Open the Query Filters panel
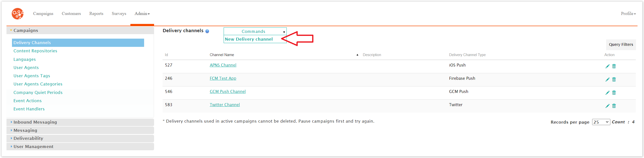 coord(621,45)
